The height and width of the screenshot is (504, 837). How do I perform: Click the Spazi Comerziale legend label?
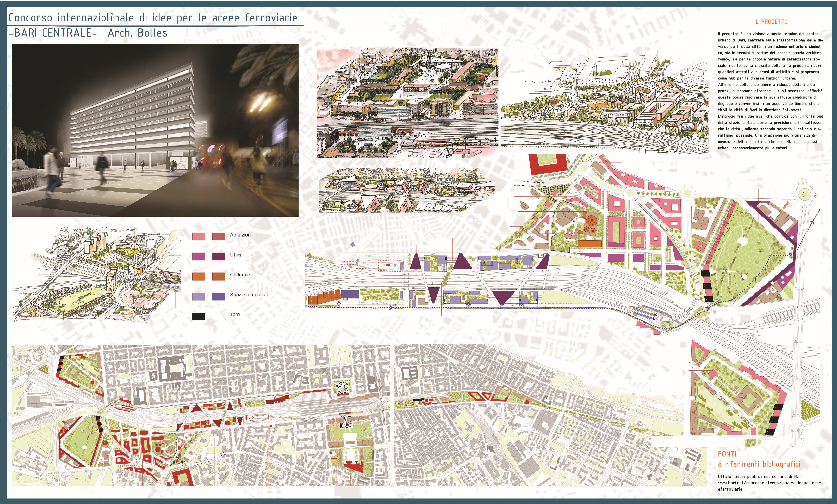249,295
